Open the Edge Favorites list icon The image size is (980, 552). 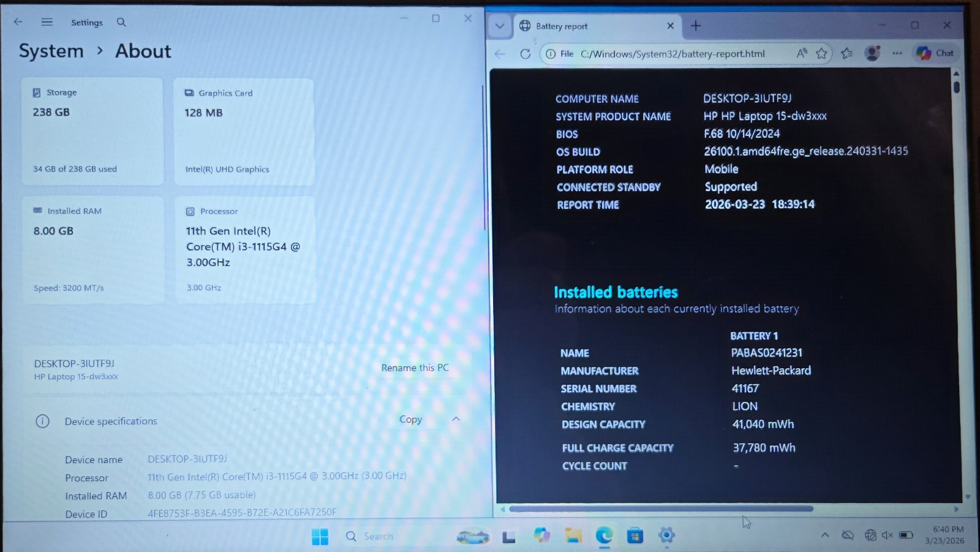click(847, 53)
